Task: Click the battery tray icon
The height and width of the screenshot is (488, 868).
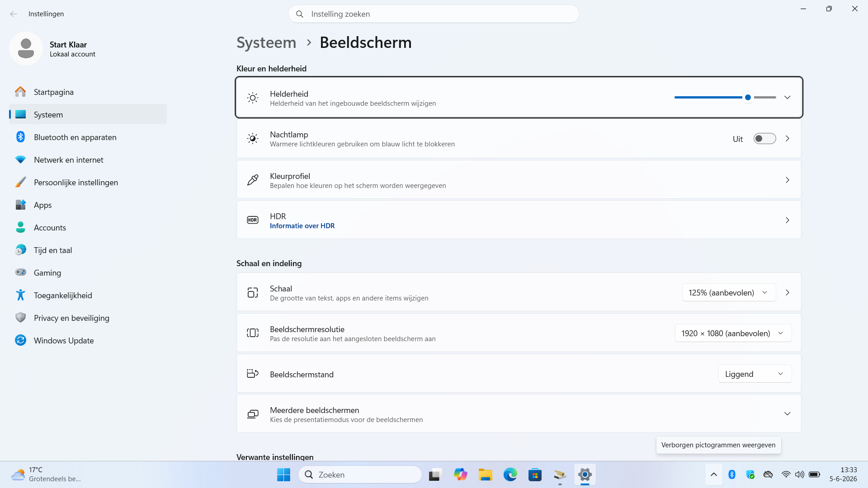Action: pyautogui.click(x=815, y=474)
